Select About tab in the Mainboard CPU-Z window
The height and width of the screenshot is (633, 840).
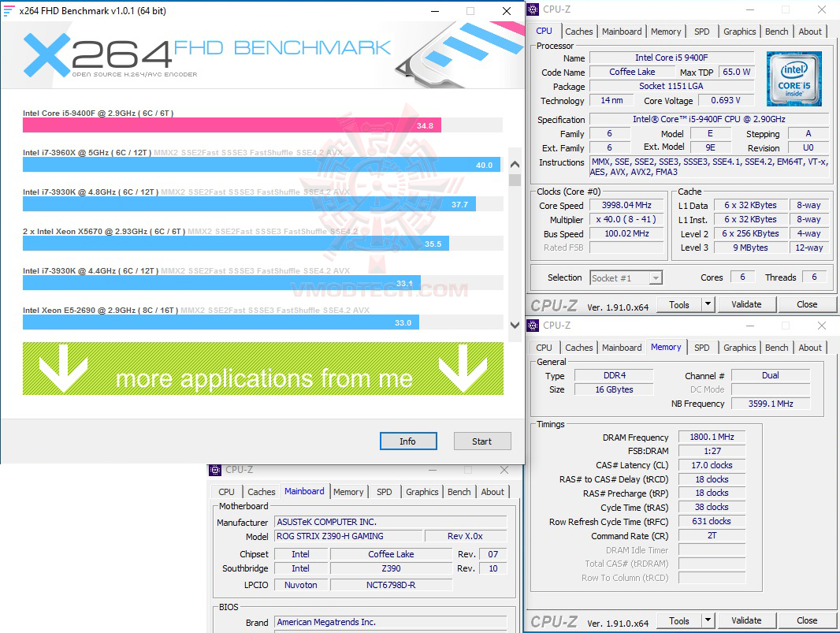pyautogui.click(x=492, y=492)
